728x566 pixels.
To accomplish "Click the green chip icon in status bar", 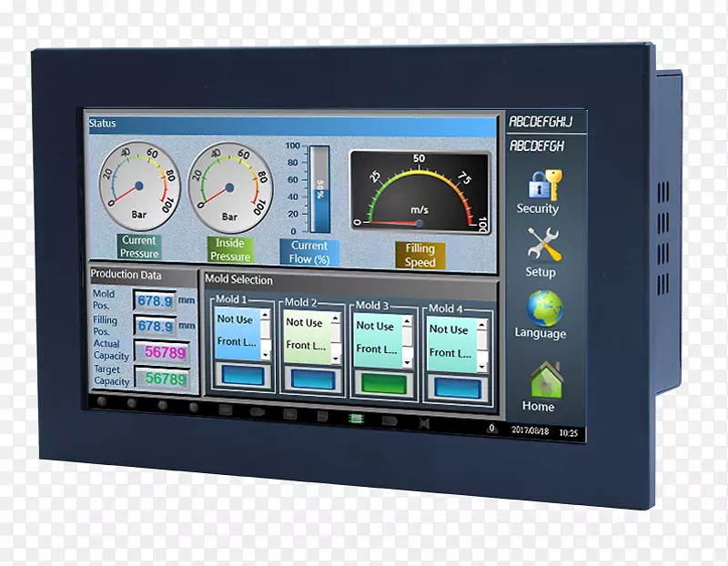I will [x=356, y=419].
